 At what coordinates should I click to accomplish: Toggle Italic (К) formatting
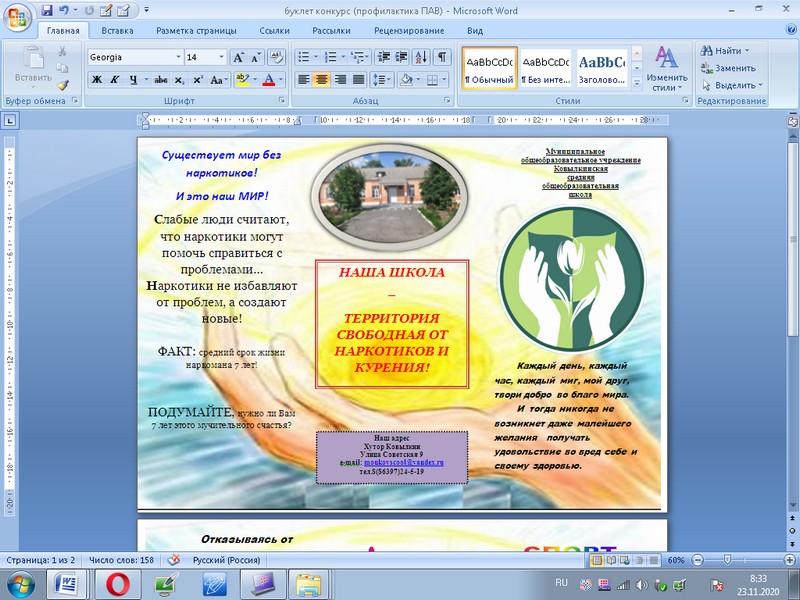pyautogui.click(x=115, y=79)
